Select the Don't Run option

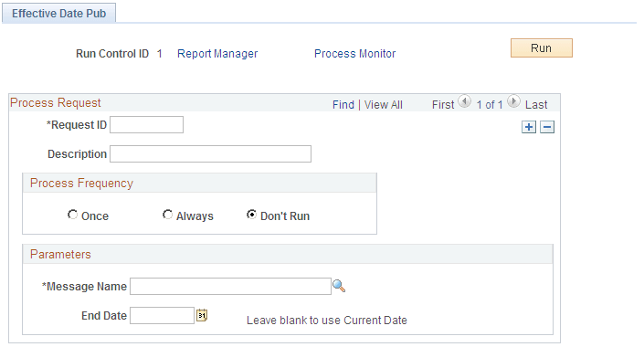(251, 215)
